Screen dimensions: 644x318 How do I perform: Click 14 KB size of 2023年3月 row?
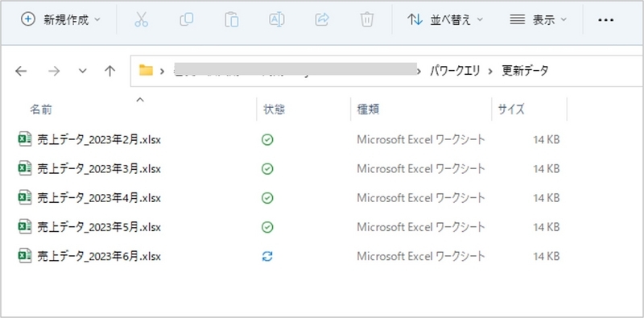point(547,169)
